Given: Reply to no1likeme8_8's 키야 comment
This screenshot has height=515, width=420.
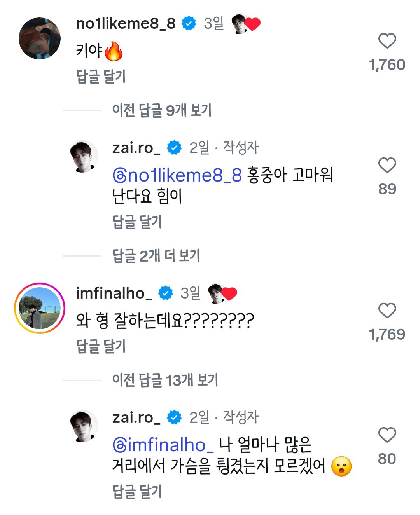Looking at the screenshot, I should point(101,77).
